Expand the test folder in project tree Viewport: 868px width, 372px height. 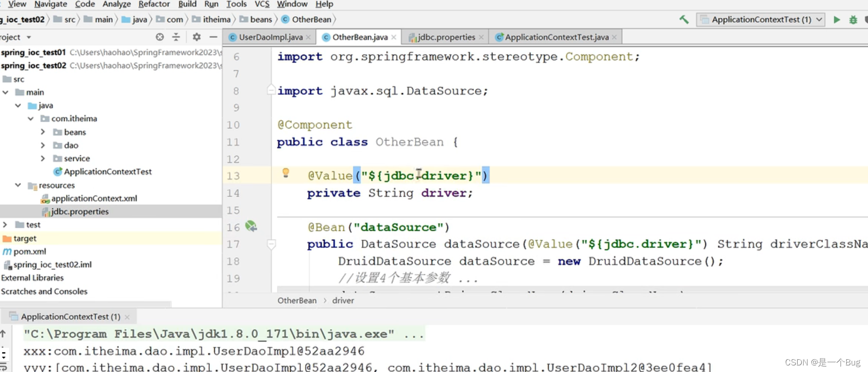(5, 224)
